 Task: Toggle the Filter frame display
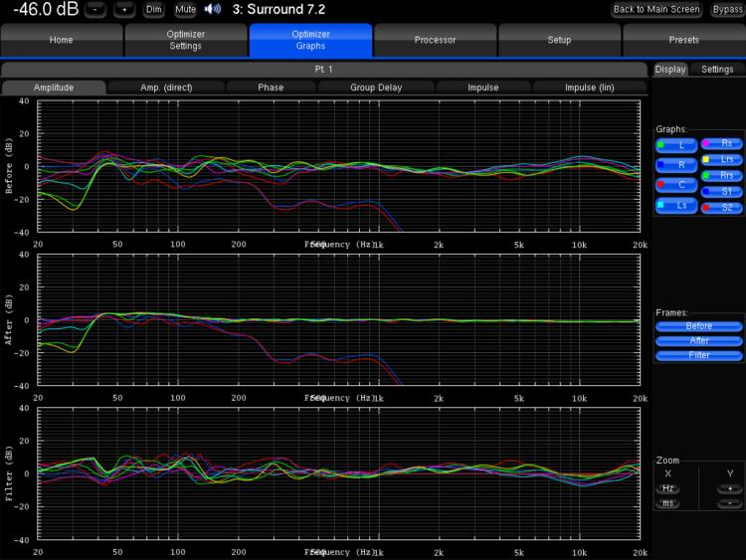(699, 355)
